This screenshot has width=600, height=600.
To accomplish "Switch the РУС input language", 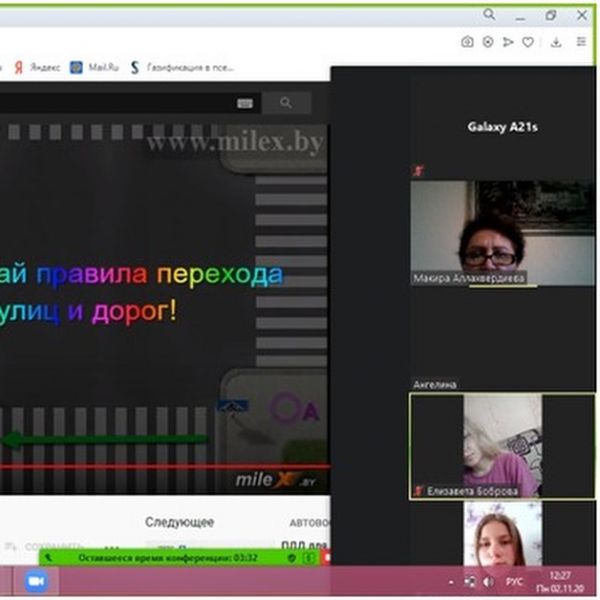I will 514,582.
